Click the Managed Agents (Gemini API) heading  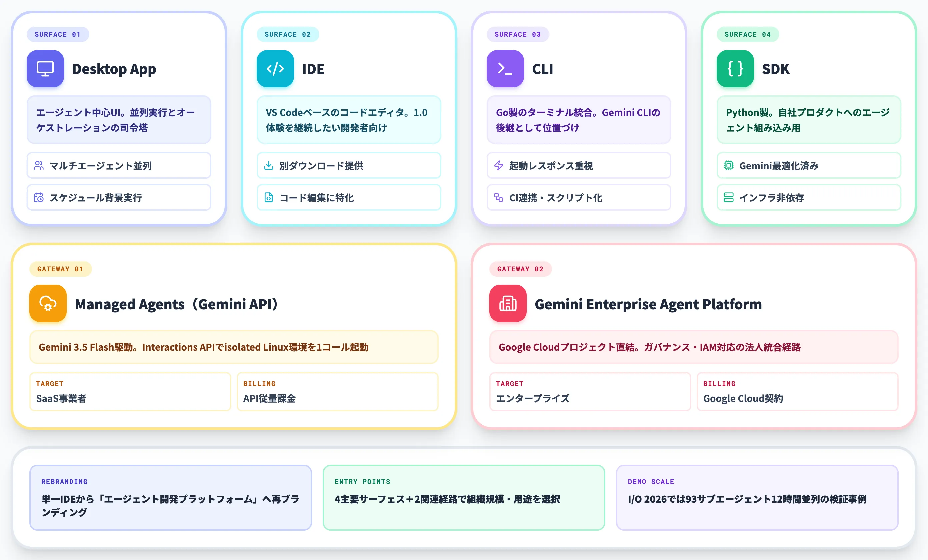(176, 304)
